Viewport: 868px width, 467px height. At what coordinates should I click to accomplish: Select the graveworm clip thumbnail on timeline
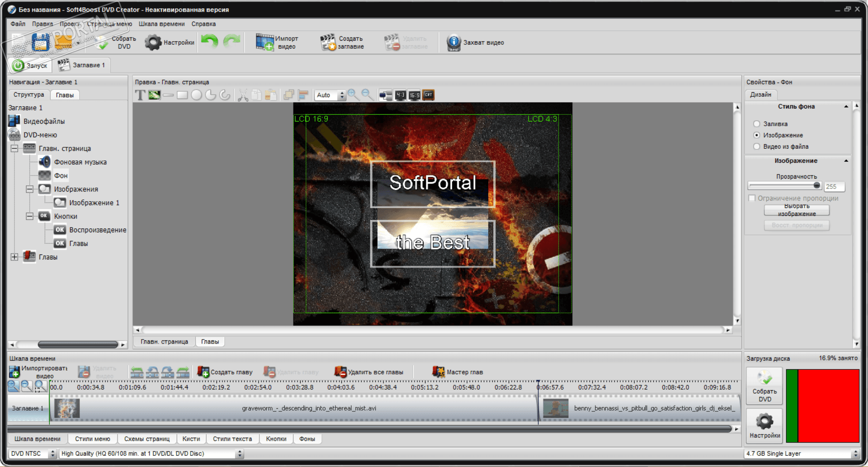pos(67,408)
